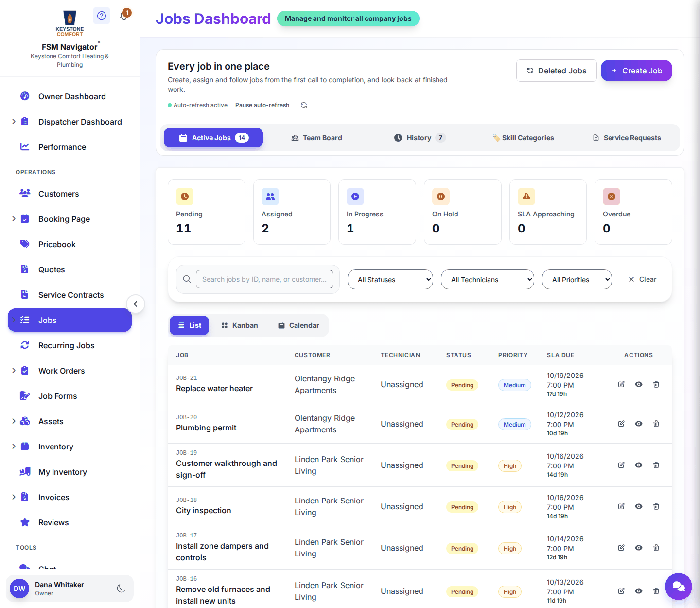Click Medium priority badge of JOB-21
700x608 pixels.
click(515, 385)
